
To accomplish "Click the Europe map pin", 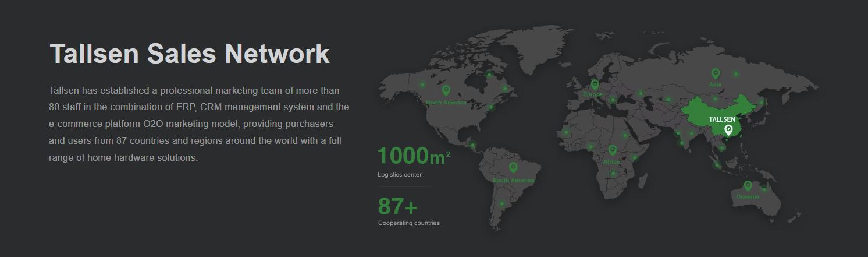I will coord(595,85).
